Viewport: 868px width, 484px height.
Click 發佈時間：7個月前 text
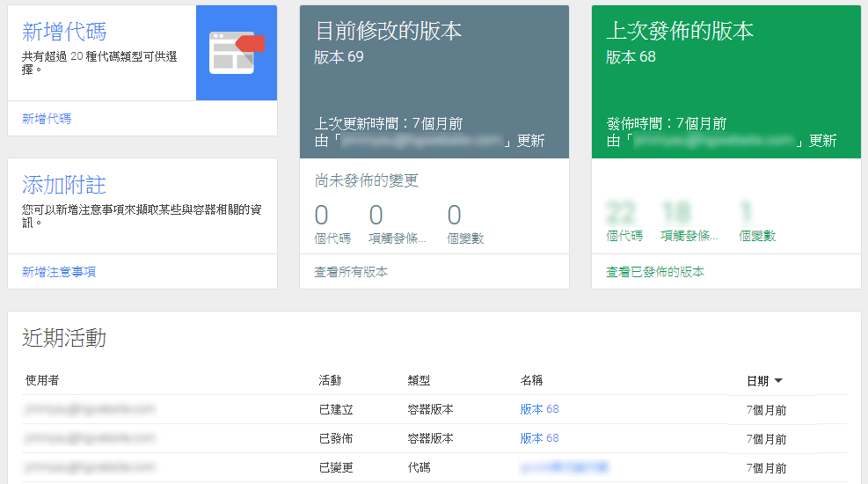[x=667, y=123]
